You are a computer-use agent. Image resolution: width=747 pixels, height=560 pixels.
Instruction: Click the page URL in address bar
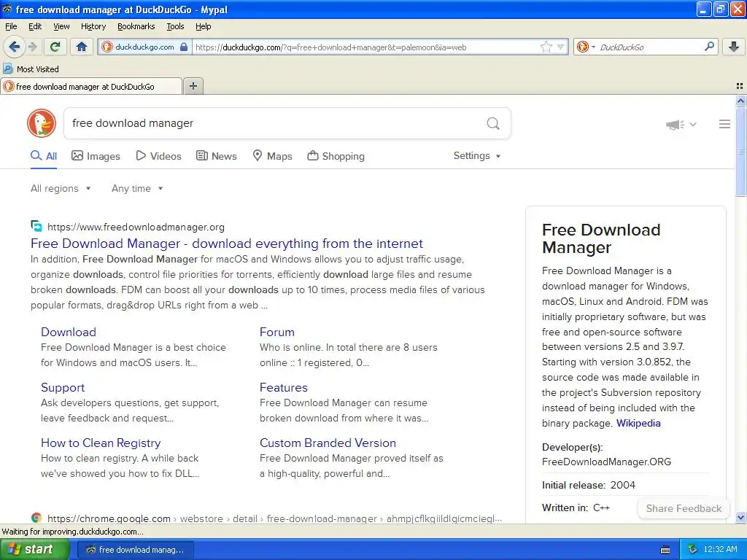tap(330, 47)
